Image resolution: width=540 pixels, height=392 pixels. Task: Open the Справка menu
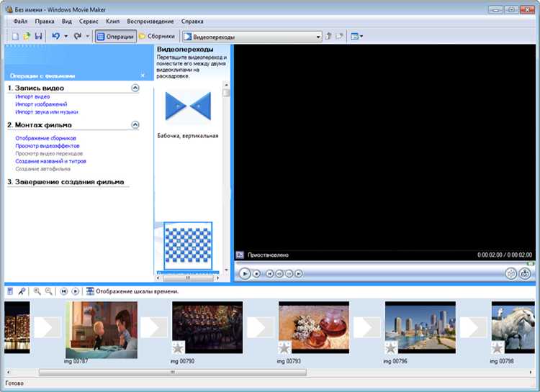192,22
